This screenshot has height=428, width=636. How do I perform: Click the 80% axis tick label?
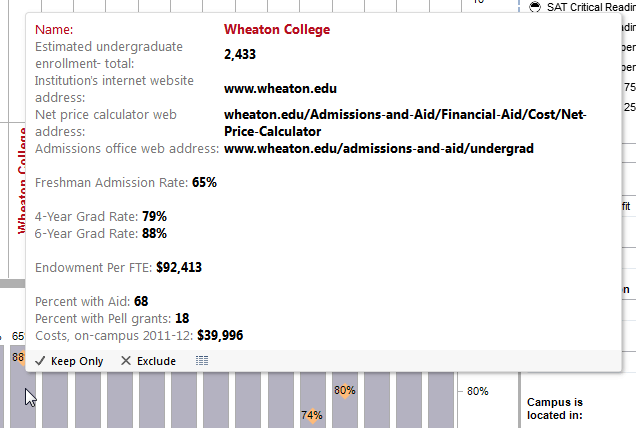click(478, 391)
